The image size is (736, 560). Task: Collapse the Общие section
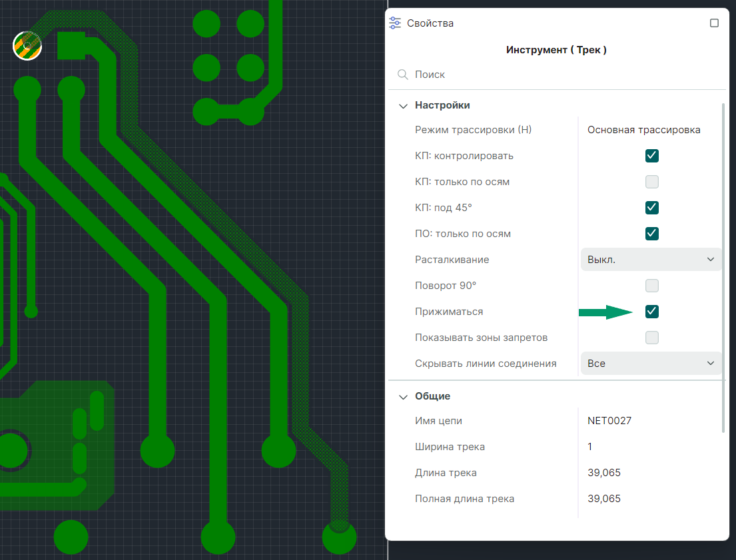click(402, 396)
